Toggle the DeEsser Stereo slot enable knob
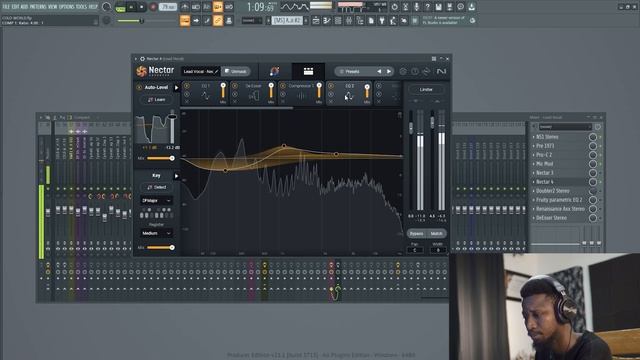 [593, 218]
